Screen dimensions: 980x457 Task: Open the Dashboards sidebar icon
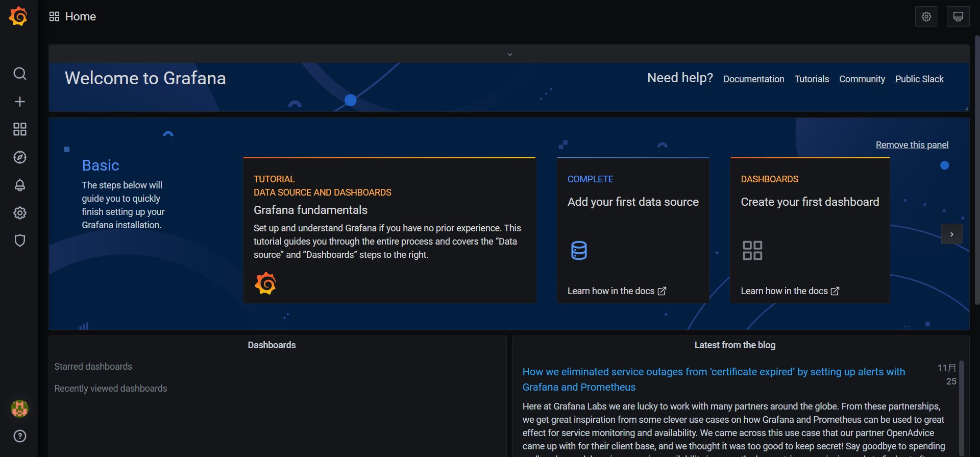tap(19, 129)
